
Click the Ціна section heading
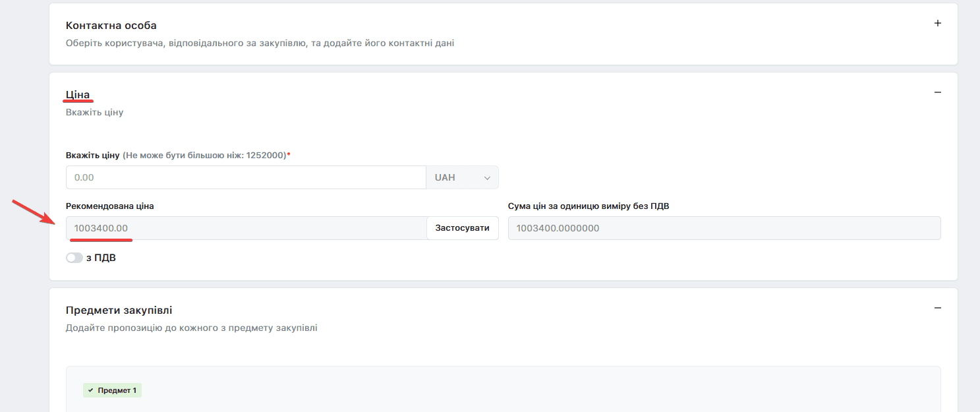[x=78, y=95]
